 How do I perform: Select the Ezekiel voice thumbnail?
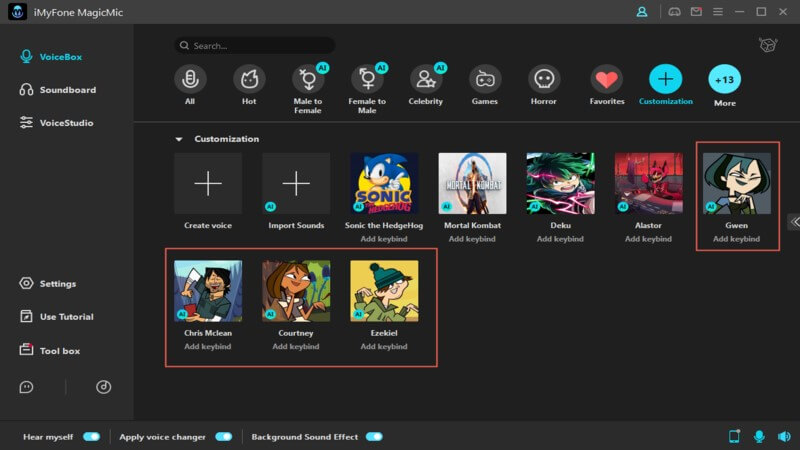coord(384,291)
